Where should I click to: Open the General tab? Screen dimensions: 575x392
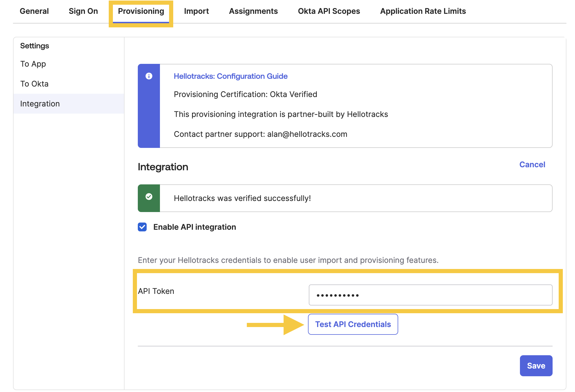34,11
